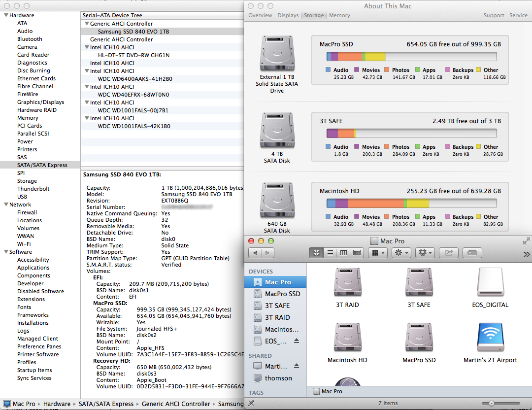Select Samsung SSD 840 EVO 1TB row
The width and height of the screenshot is (532, 410).
pyautogui.click(x=162, y=32)
